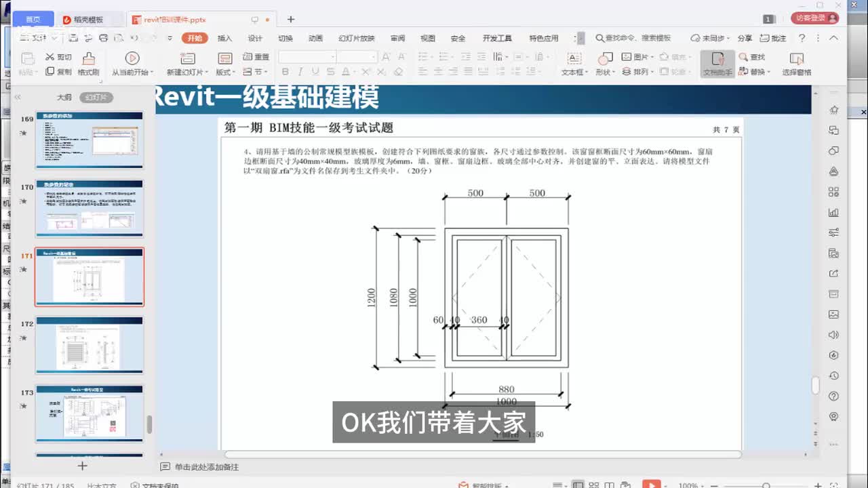This screenshot has width=868, height=488.
Task: Open the Developer Tools (开发工具) tab
Action: click(x=497, y=39)
